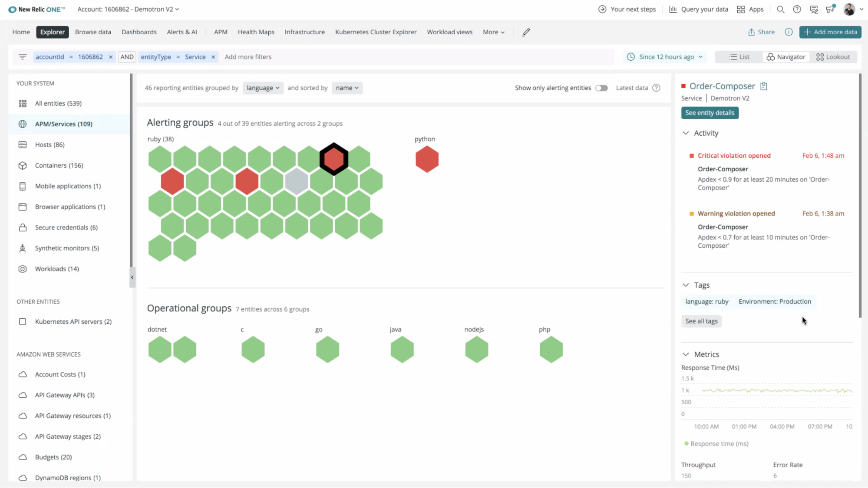Toggle Latest data info switch
Screen dimensions: 868x488
pos(656,88)
